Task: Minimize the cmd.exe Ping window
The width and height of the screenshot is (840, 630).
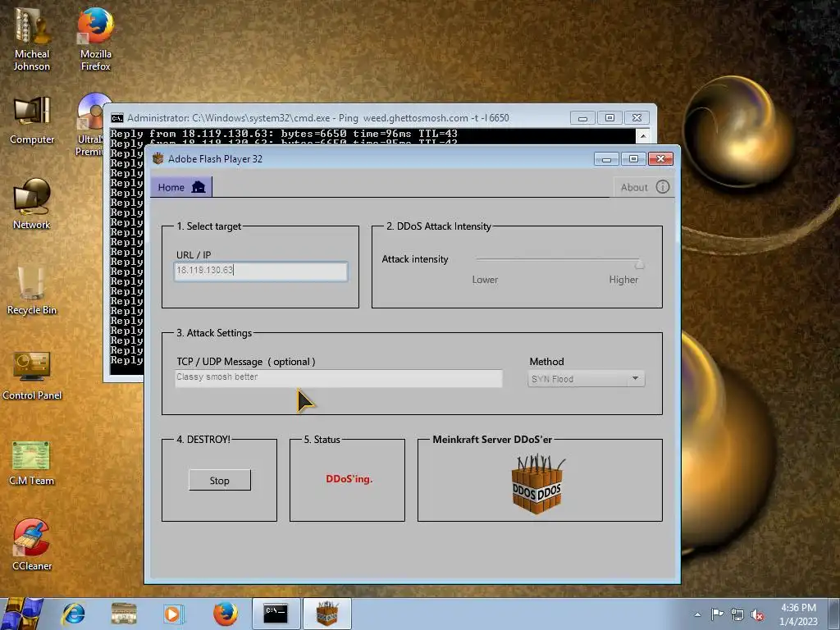Action: coord(583,118)
